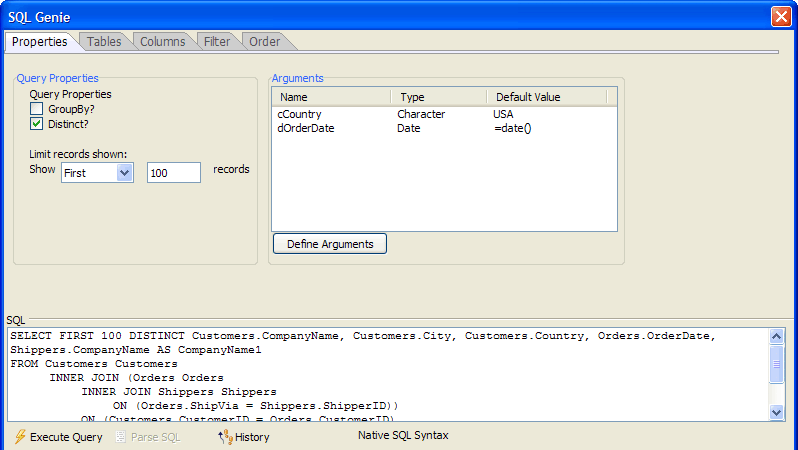Switch to the Tables tab
Screen dimensions: 798x450
[104, 42]
